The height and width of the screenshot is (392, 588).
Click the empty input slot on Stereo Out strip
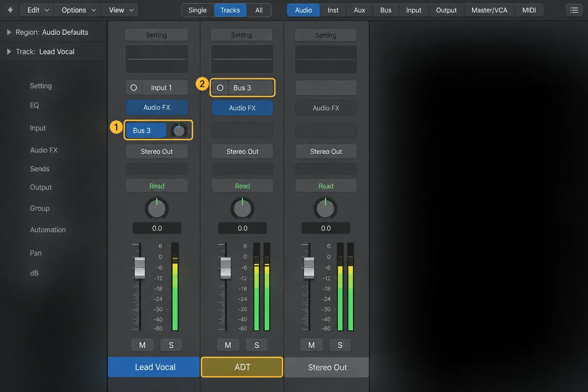click(326, 88)
